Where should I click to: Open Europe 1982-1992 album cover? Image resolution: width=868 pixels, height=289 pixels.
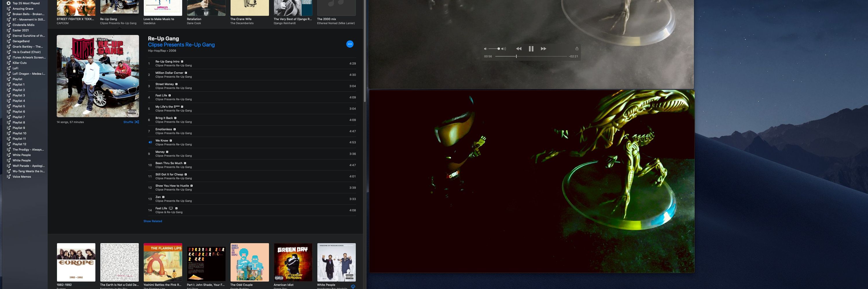(x=76, y=262)
